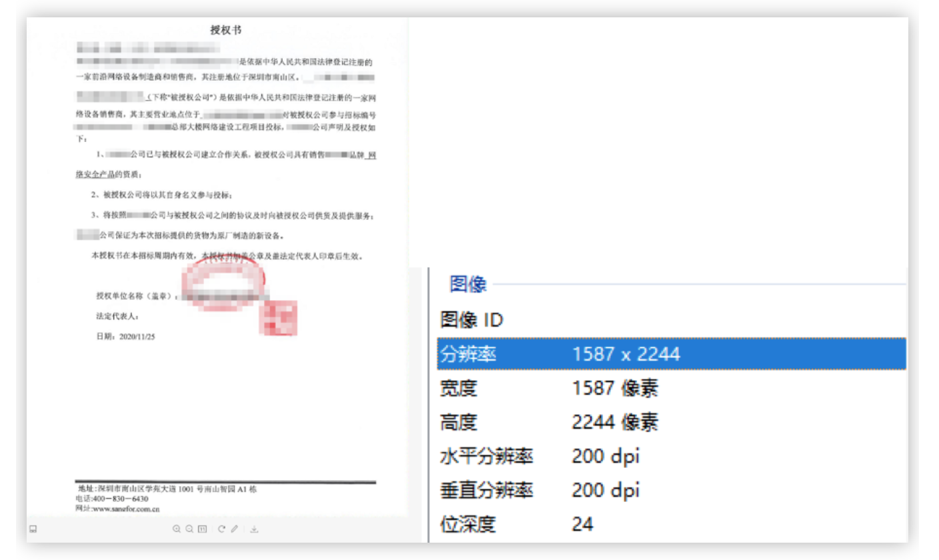Click the zoom in magnifier icon
939x560 pixels.
(x=177, y=529)
